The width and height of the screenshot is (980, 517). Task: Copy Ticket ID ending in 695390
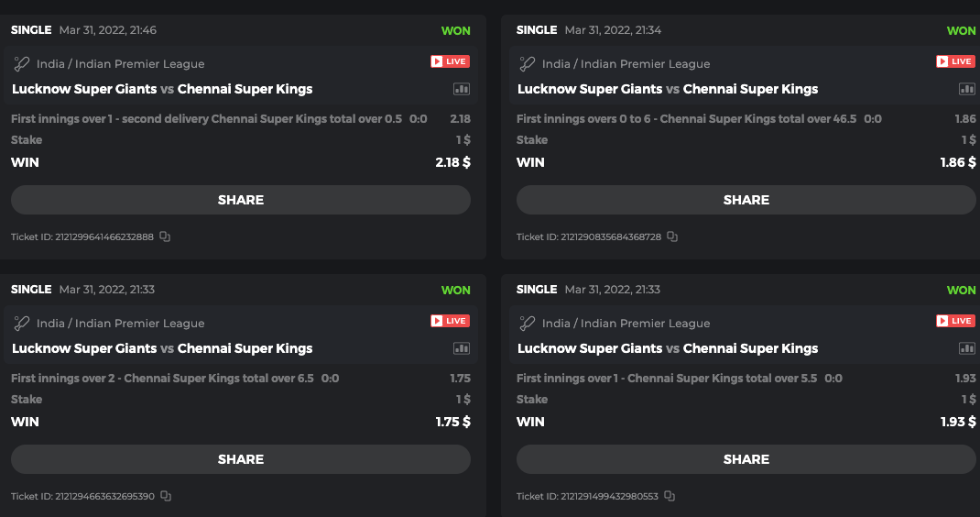click(166, 496)
